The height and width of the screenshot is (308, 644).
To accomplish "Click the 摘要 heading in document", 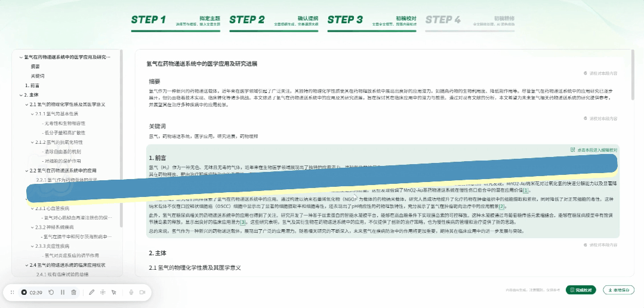I will point(155,81).
